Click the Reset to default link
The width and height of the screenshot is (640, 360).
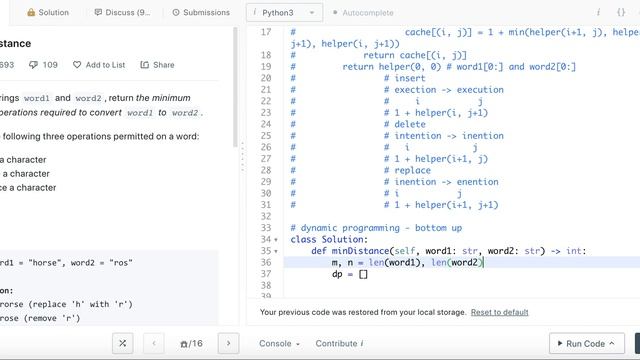pyautogui.click(x=499, y=312)
